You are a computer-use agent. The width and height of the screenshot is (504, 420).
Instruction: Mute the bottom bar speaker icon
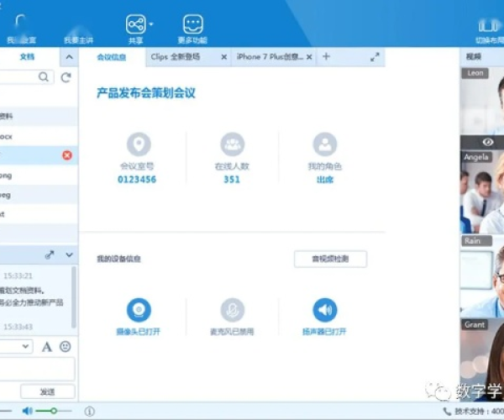(x=28, y=411)
